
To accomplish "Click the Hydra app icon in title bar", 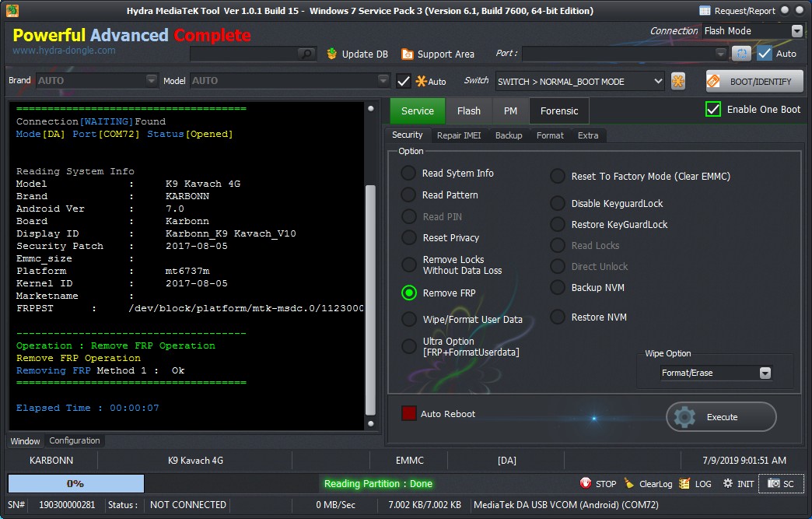I will (12, 10).
